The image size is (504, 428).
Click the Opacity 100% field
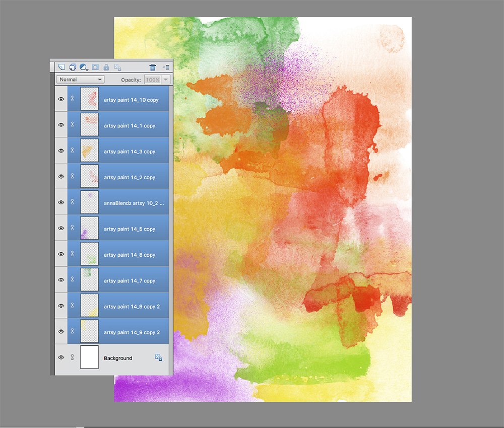coord(152,80)
